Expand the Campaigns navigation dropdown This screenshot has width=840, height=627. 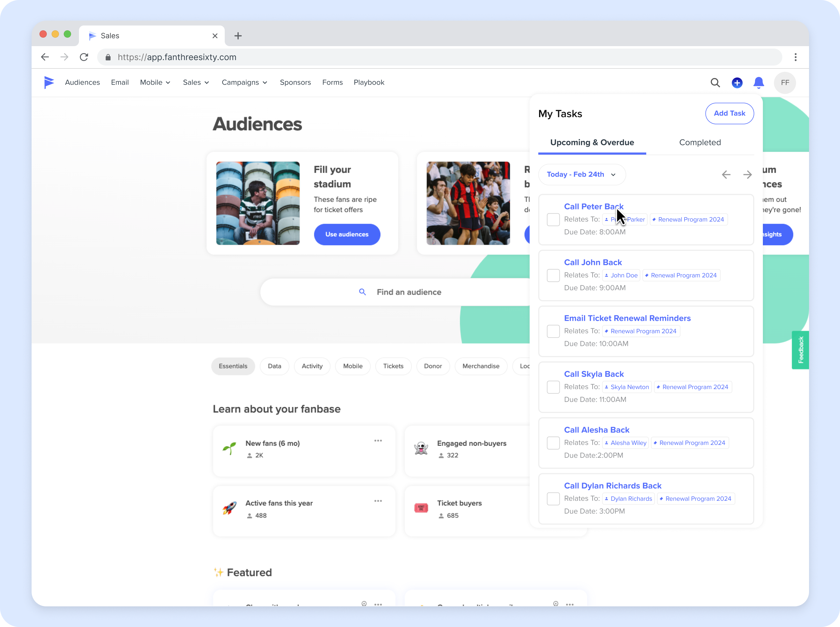(x=244, y=82)
